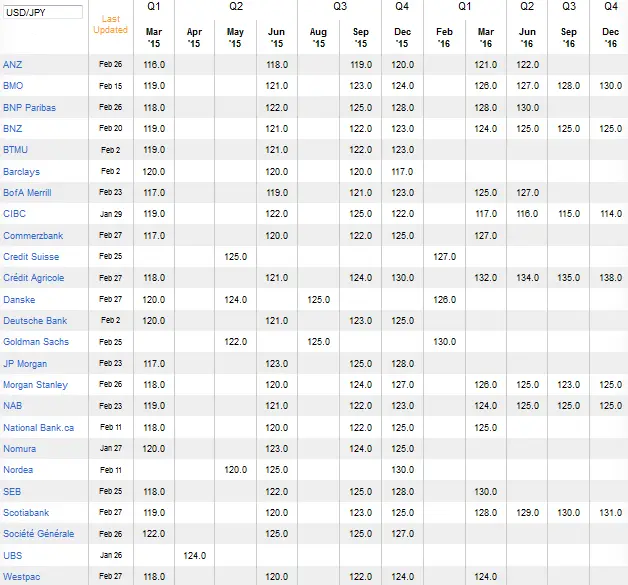Click the Dec '15 column header

tap(403, 38)
